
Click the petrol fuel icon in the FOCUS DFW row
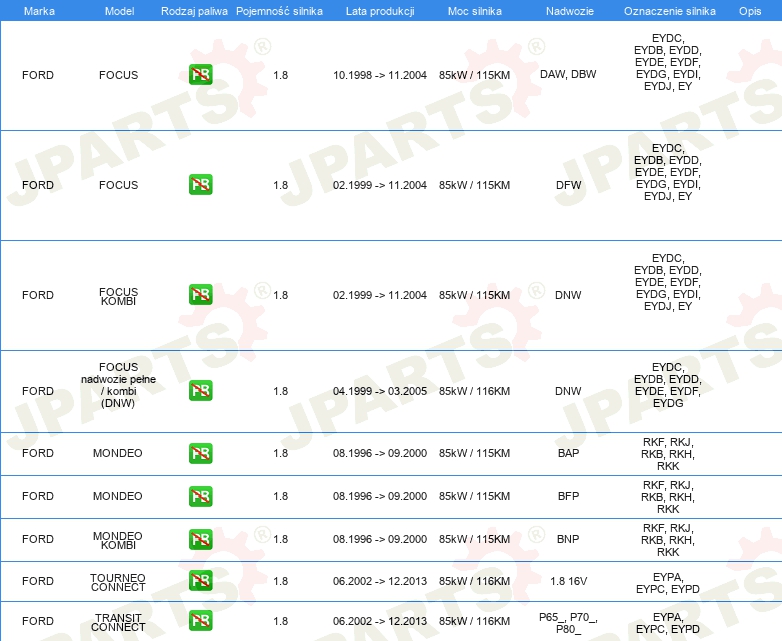pos(200,185)
